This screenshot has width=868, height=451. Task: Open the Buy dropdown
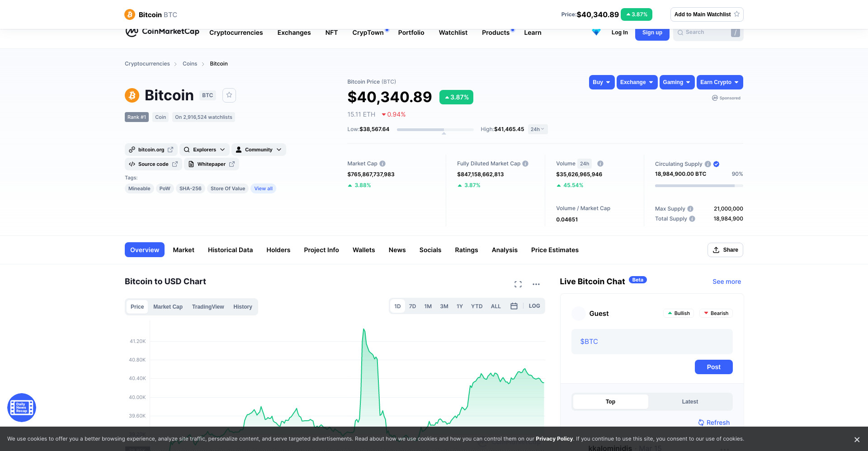[x=602, y=82]
